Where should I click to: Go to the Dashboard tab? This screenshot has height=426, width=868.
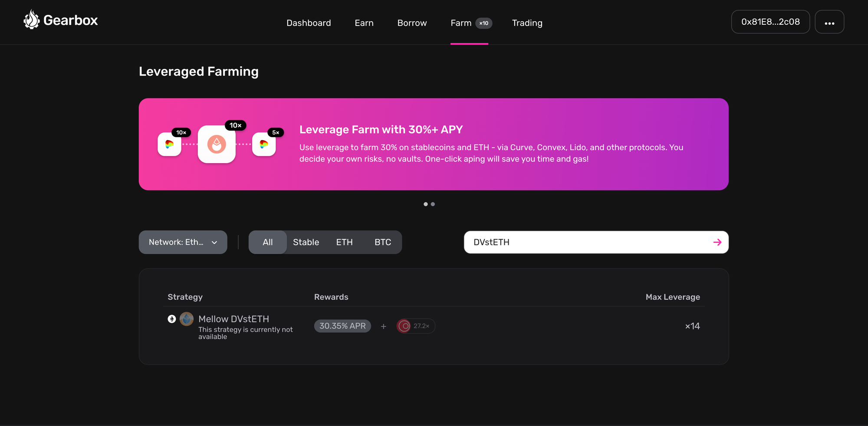click(x=308, y=23)
